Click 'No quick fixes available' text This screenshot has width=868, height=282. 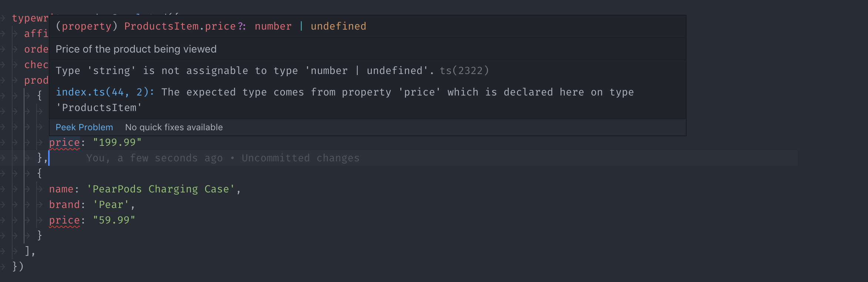click(x=174, y=127)
